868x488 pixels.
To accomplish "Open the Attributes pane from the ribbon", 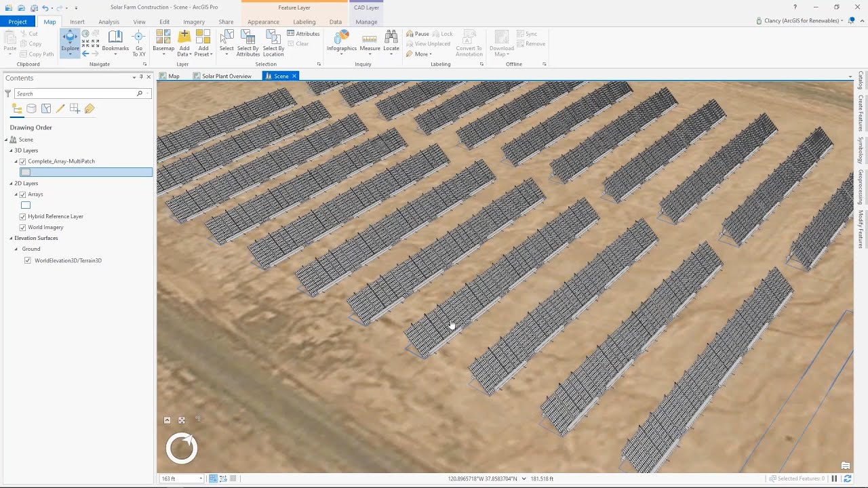I will coord(303,34).
